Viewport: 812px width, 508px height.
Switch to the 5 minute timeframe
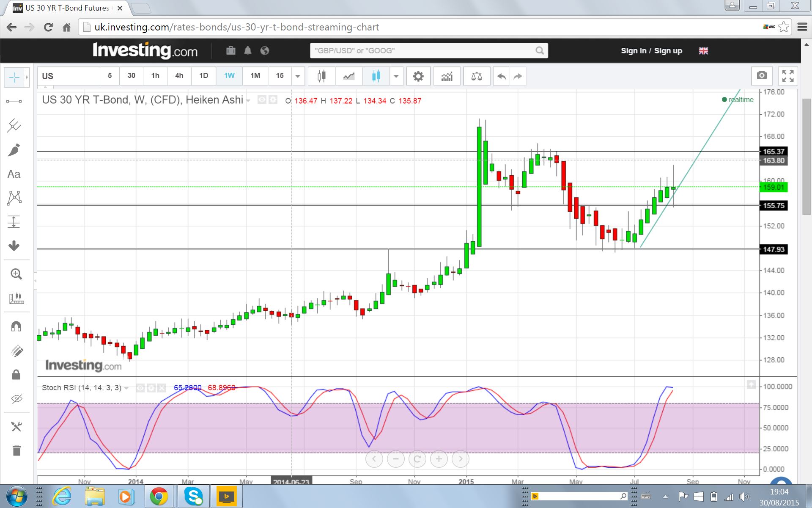click(110, 76)
